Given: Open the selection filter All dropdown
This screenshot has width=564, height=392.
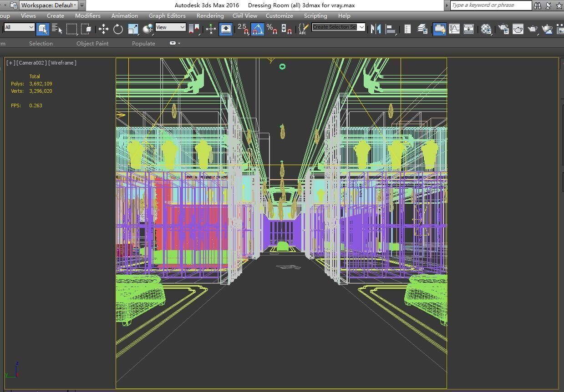Looking at the screenshot, I should coord(19,27).
